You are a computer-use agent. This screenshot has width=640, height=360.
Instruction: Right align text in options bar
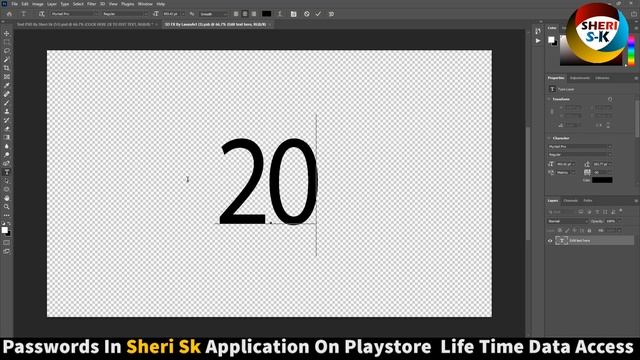(x=254, y=14)
